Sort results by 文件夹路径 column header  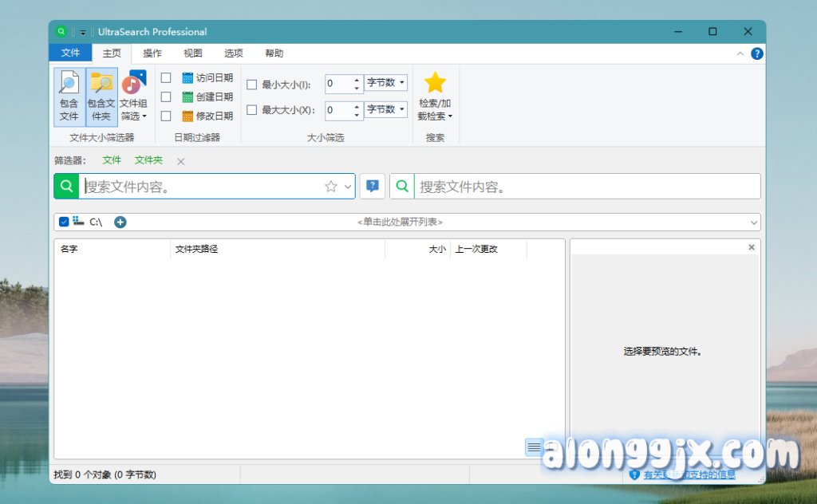277,249
